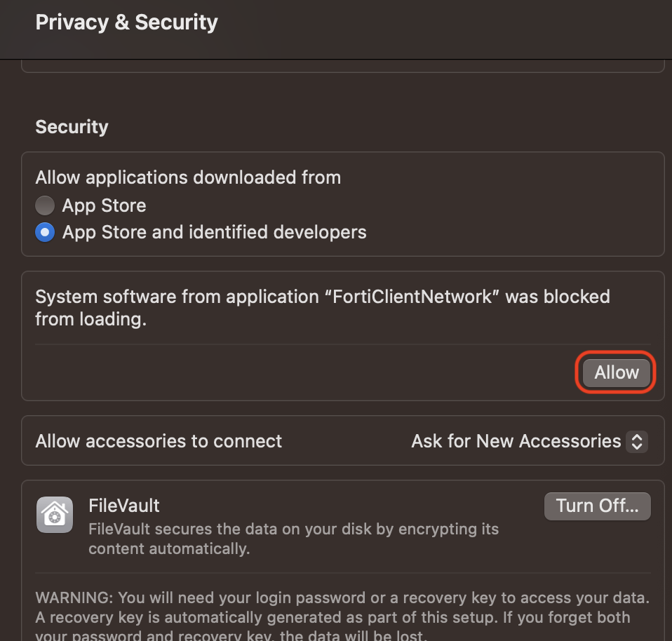Click the accessories dropdown up-down arrows
This screenshot has height=641, width=672.
637,441
